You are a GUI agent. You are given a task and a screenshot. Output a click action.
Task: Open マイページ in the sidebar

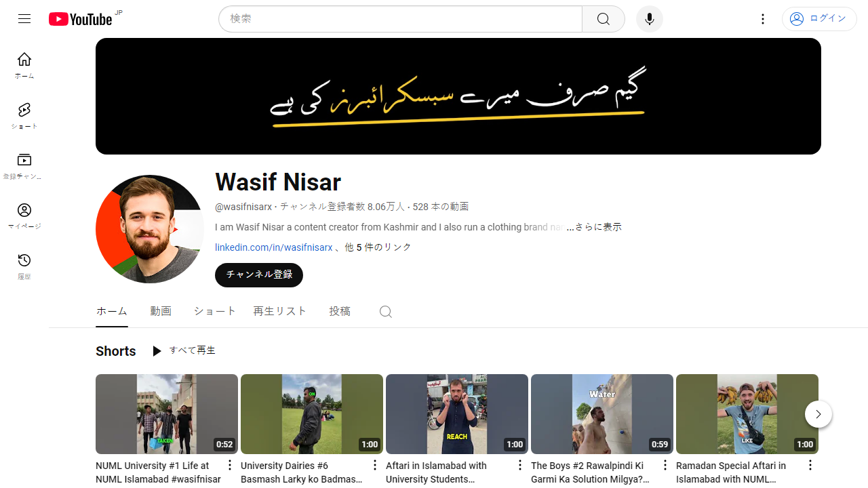click(x=24, y=216)
